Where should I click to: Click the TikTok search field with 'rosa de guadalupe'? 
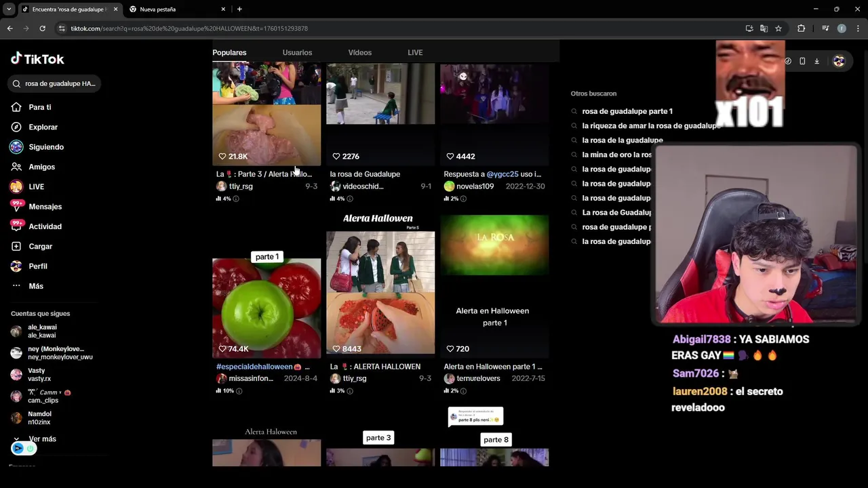coord(56,83)
